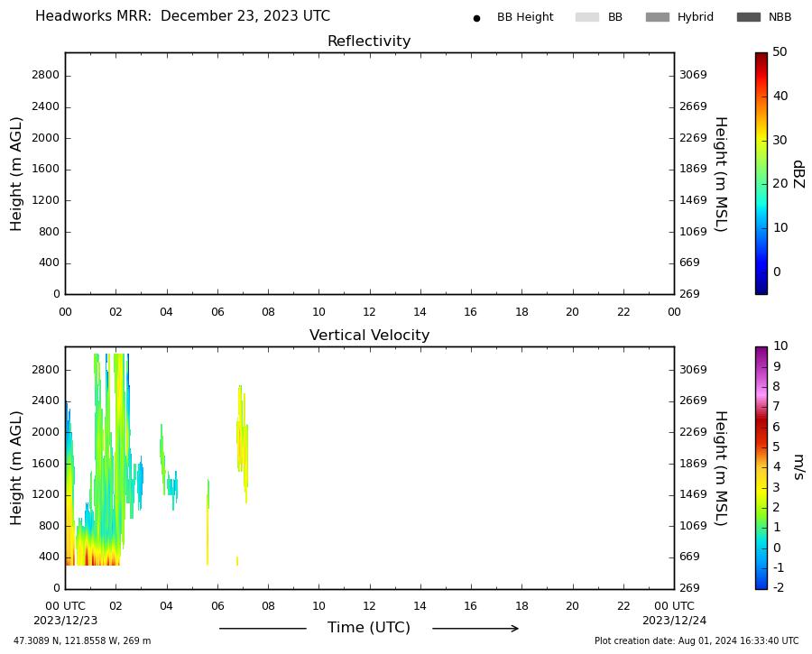Click the 'BB Height' legend label
Viewport: 812px width, 654px height.
525,17
